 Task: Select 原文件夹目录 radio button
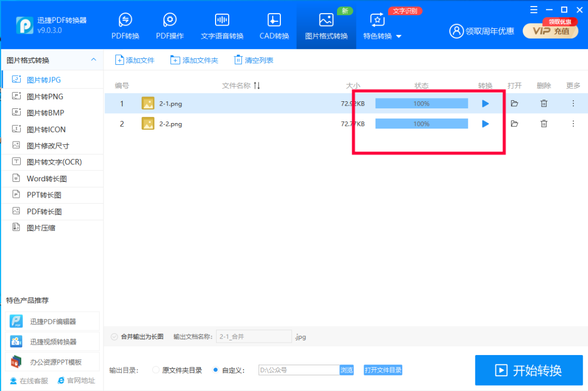[x=156, y=370]
